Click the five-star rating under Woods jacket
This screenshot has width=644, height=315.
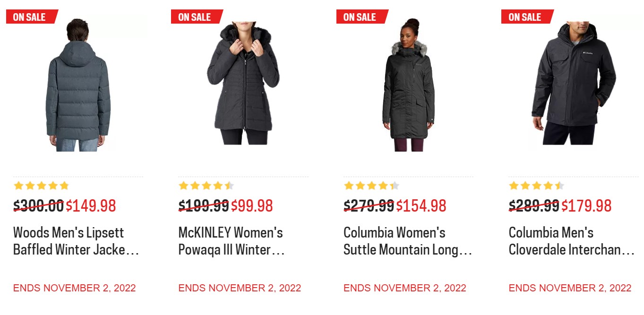(41, 186)
